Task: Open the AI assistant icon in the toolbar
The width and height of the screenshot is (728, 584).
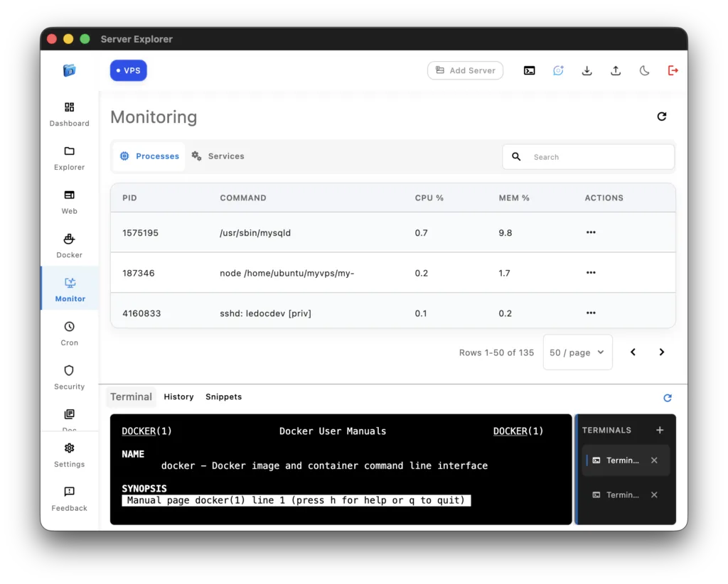Action: pos(558,70)
